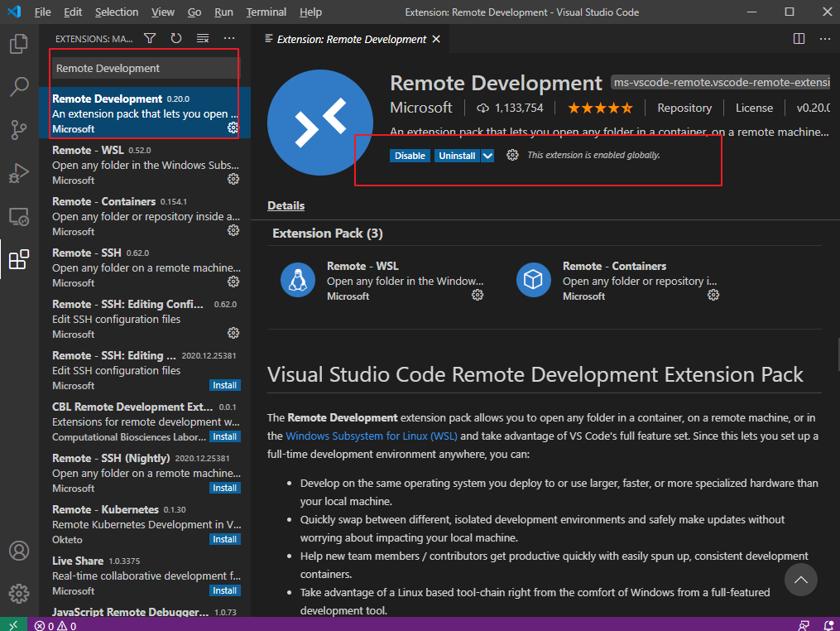The width and height of the screenshot is (840, 631).
Task: Click gear on Remote - Containers pack card
Action: [713, 295]
